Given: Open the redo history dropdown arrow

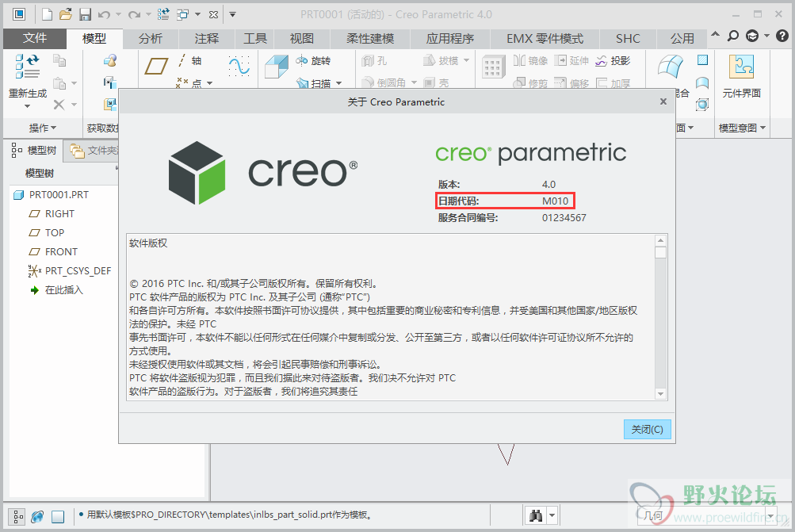Looking at the screenshot, I should 148,15.
